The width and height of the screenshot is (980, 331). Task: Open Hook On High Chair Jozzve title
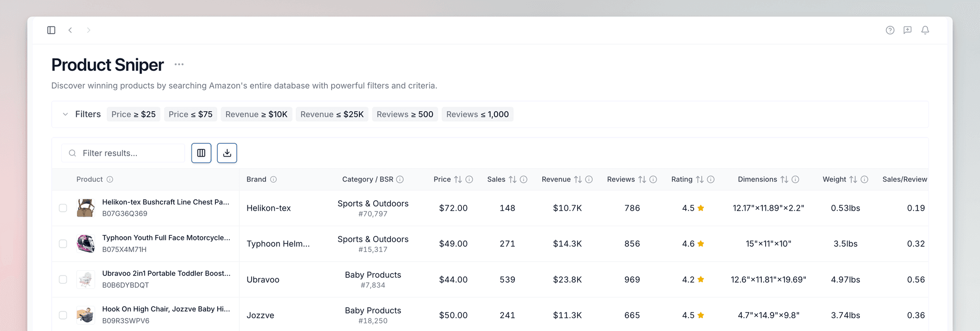pos(166,309)
